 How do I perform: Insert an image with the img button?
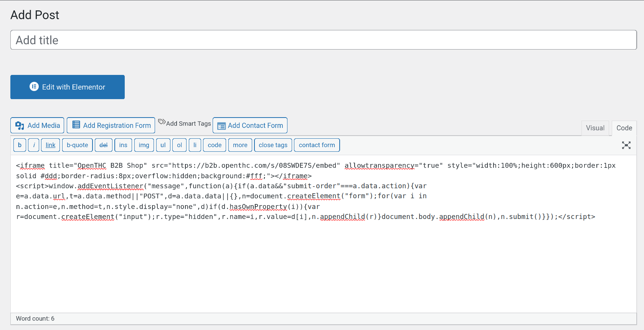pyautogui.click(x=144, y=145)
